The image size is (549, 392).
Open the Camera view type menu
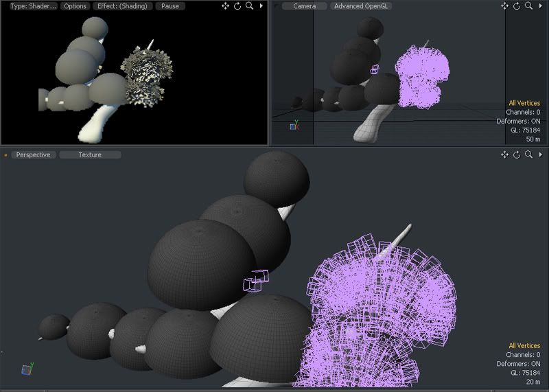coord(305,6)
